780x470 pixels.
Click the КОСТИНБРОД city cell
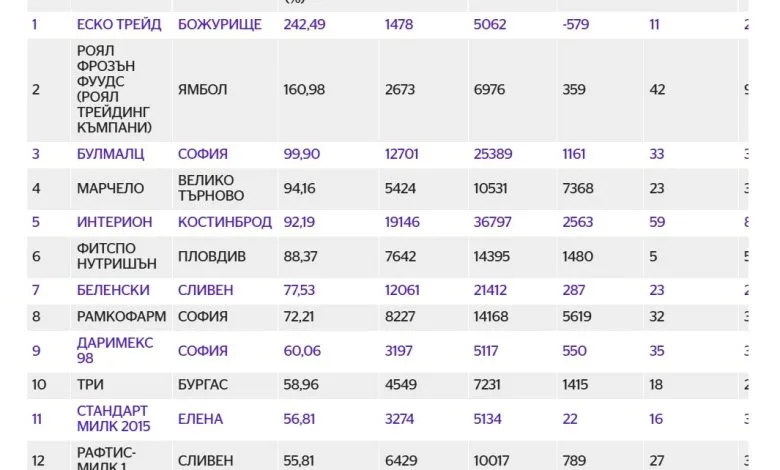(225, 222)
